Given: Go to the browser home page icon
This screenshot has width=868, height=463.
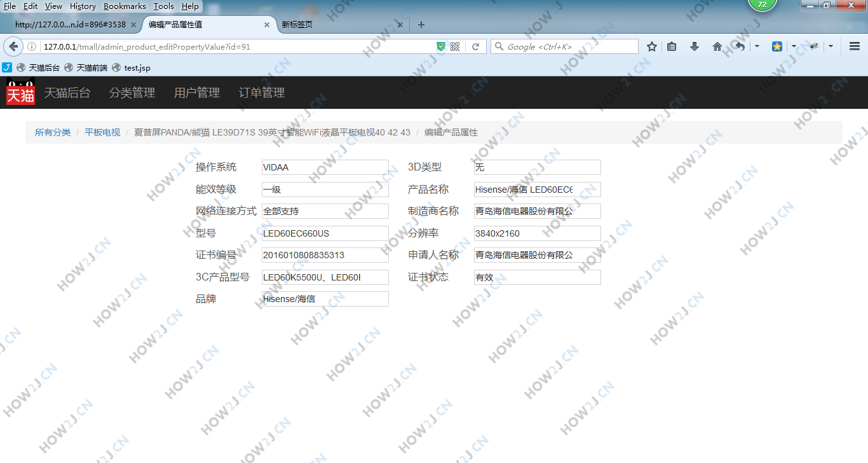Looking at the screenshot, I should coord(717,46).
